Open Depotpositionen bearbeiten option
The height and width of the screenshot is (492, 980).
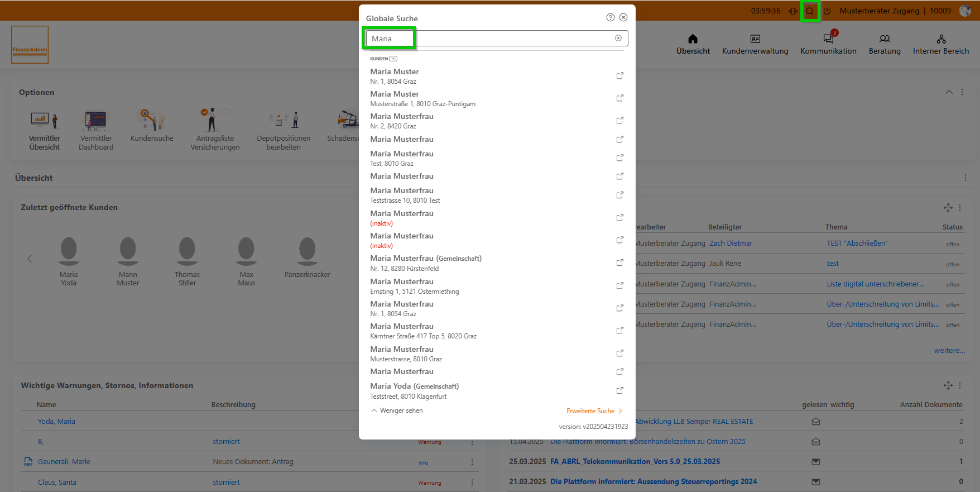pos(284,121)
